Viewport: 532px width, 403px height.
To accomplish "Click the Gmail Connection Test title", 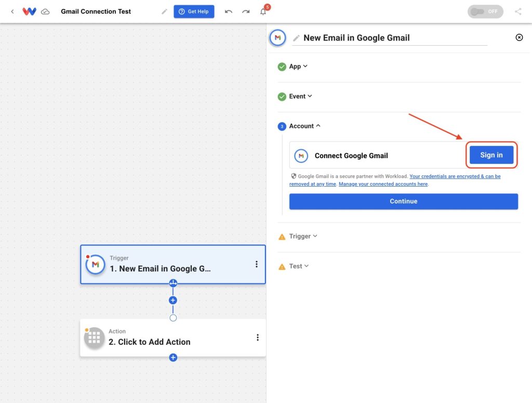I will pyautogui.click(x=96, y=11).
